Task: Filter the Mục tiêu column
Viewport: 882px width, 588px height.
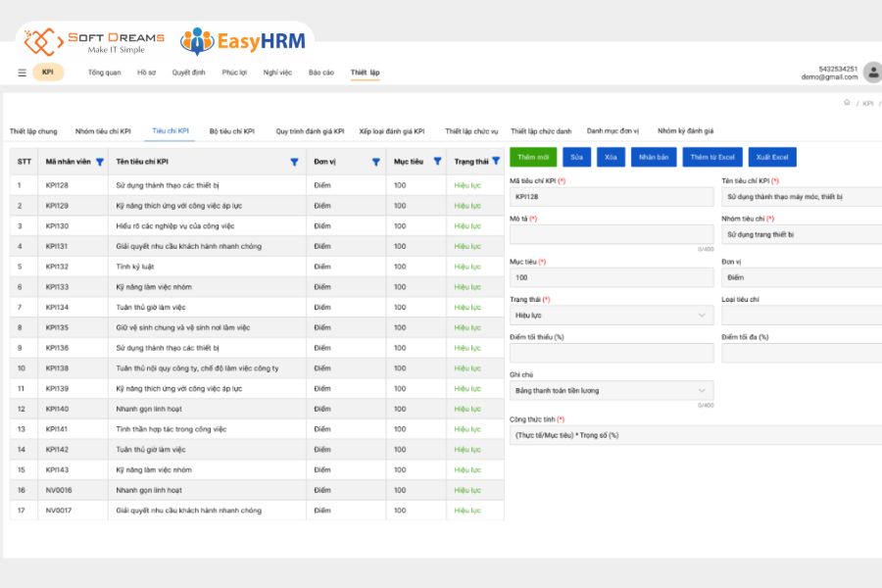Action: (437, 162)
